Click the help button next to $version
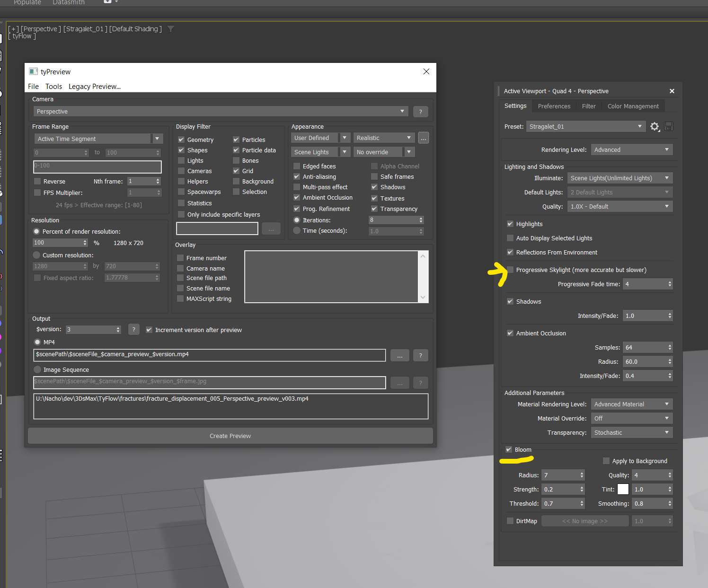 [134, 330]
